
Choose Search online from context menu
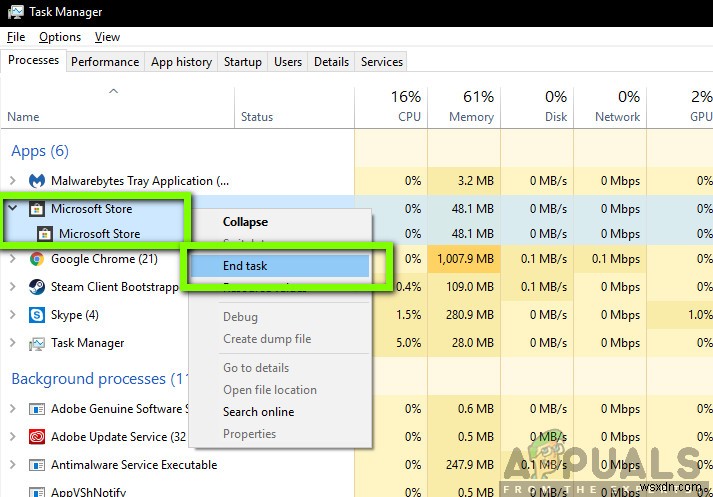coord(258,412)
